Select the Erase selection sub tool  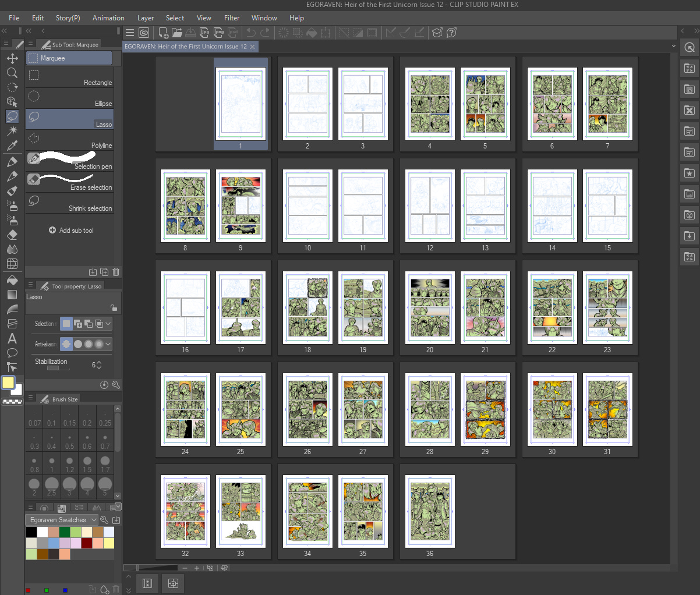point(69,182)
